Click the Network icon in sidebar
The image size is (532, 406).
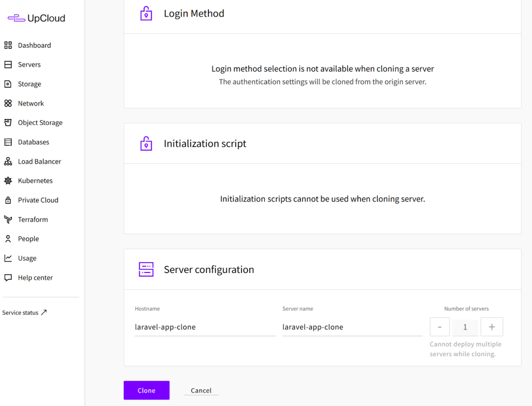click(x=8, y=103)
